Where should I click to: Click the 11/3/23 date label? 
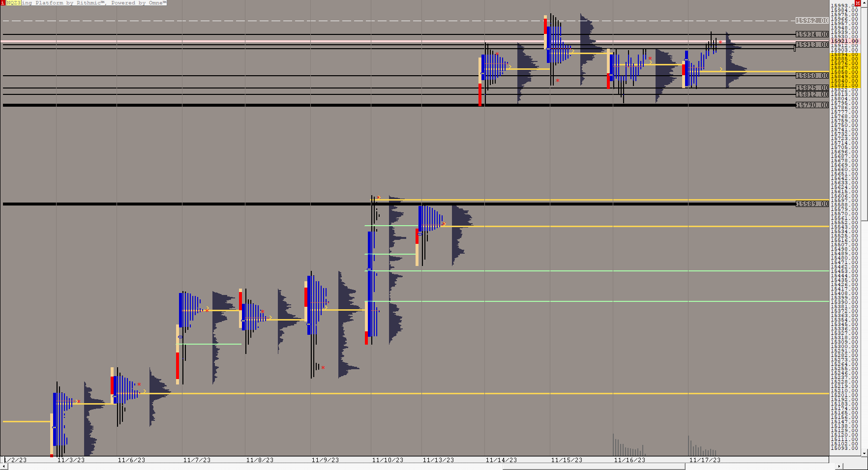[71, 460]
